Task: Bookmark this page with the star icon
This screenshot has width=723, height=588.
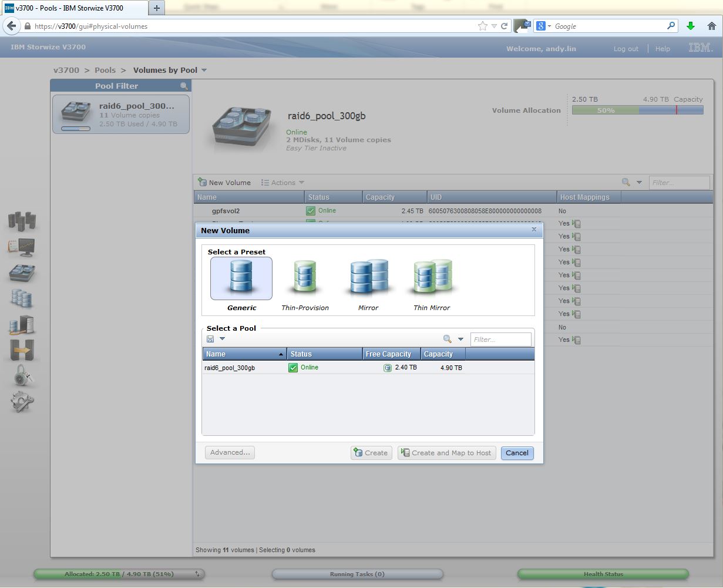Action: [483, 26]
